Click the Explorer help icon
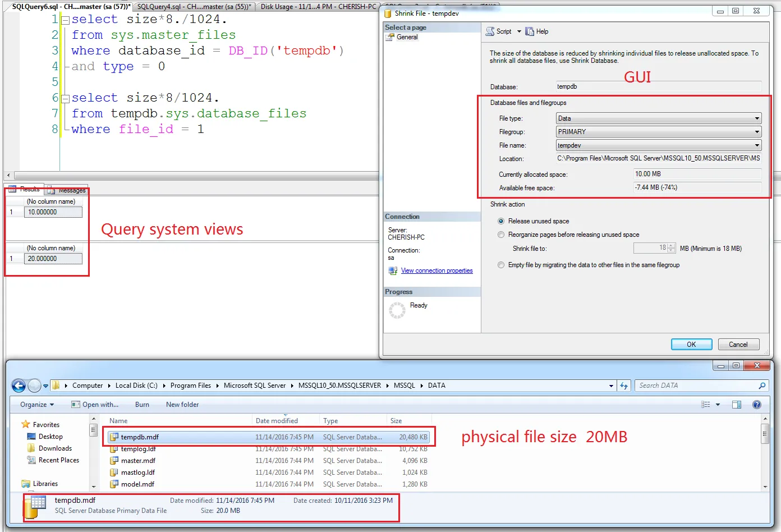The width and height of the screenshot is (781, 532). [x=757, y=405]
